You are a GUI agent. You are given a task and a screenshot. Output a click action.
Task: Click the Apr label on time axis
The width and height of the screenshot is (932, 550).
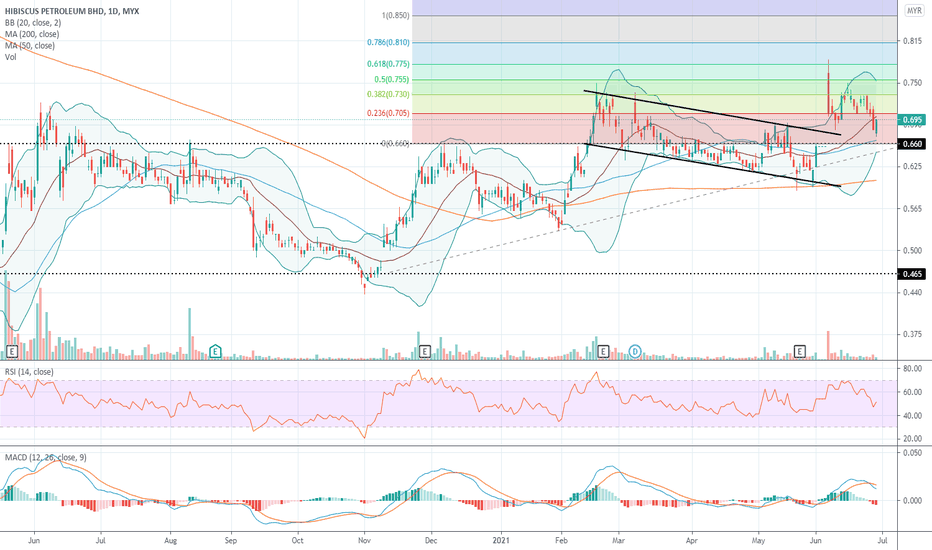[x=691, y=540]
